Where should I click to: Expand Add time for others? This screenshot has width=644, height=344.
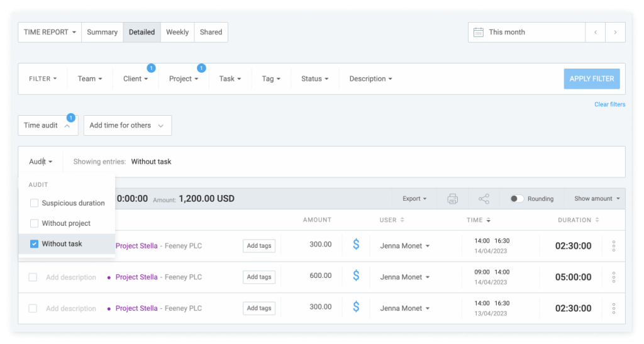click(127, 125)
